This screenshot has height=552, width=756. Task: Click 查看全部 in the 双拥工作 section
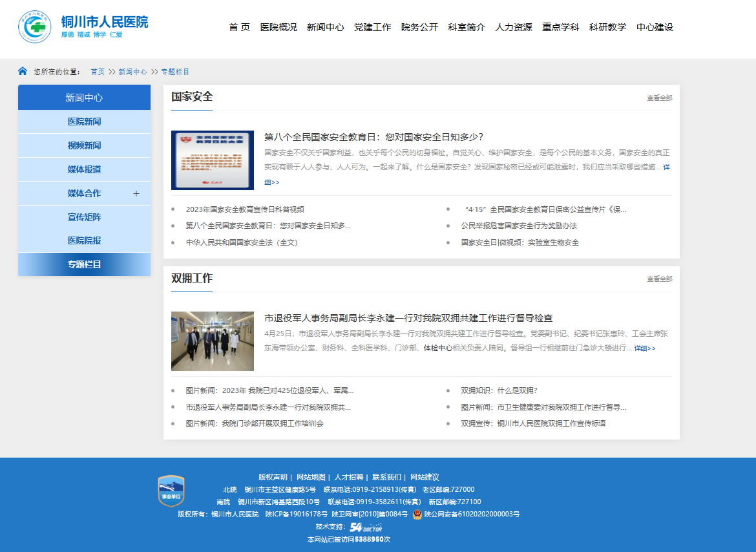click(x=659, y=279)
